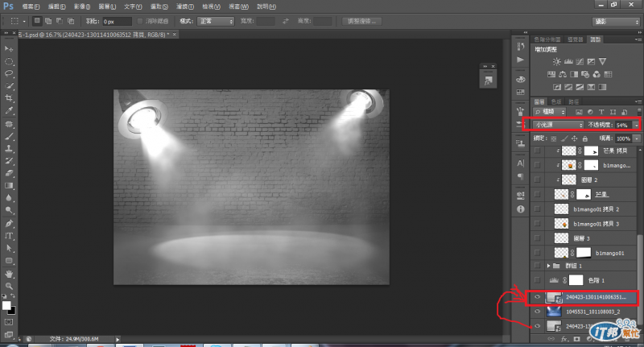Select the Quick Selection tool
This screenshot has height=347, width=644.
(x=9, y=86)
